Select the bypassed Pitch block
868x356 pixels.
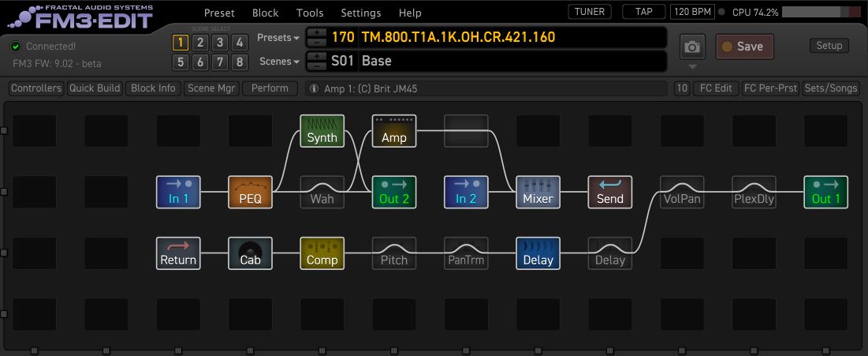click(x=394, y=253)
